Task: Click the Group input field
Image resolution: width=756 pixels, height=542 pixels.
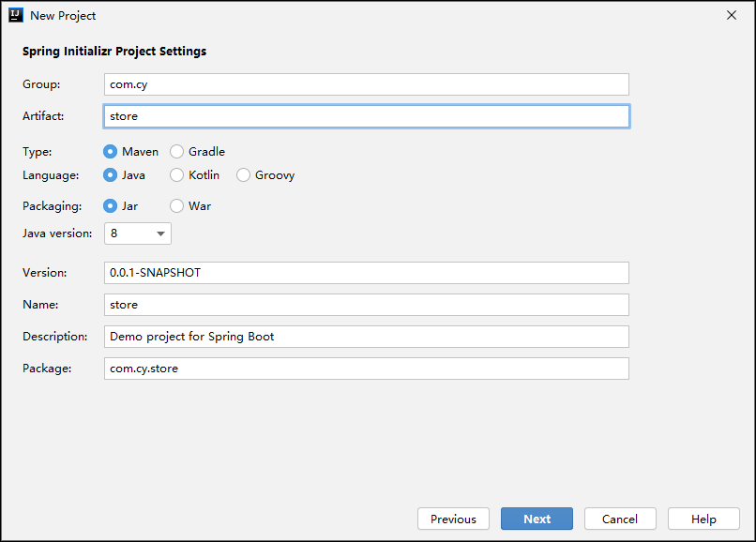Action: (367, 84)
